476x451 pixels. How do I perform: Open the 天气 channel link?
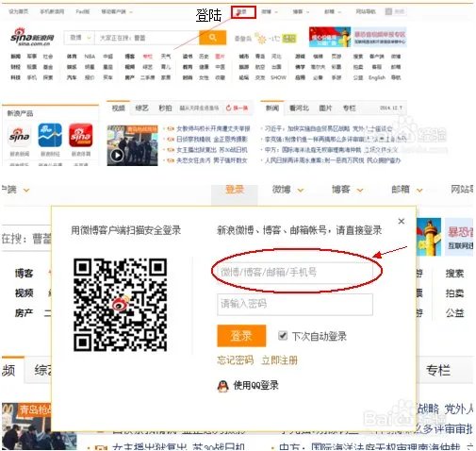tap(166, 57)
